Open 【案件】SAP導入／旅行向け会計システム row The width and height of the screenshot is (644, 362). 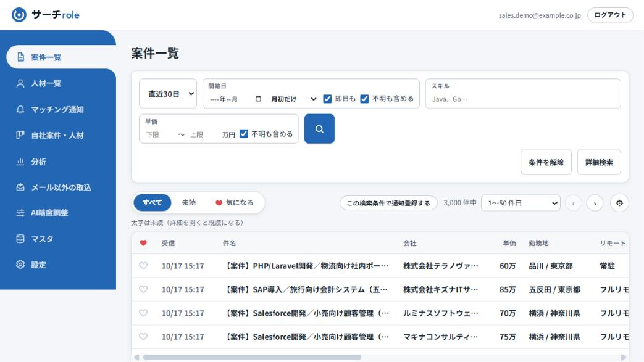click(306, 289)
